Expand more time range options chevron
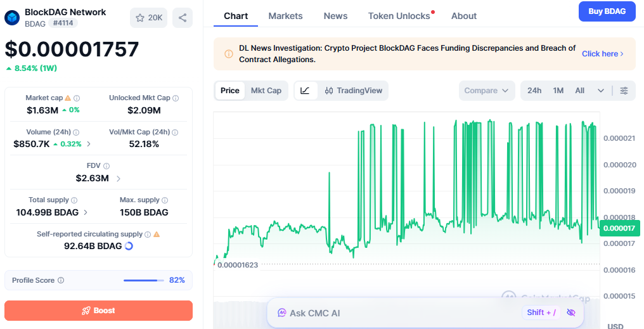Viewport: 644px width, 329px height. tap(600, 91)
